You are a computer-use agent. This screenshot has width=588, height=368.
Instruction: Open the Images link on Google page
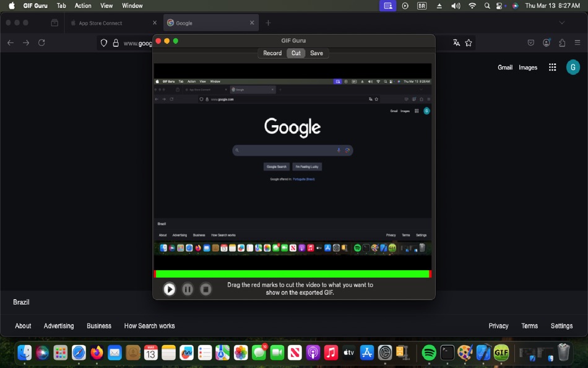click(x=528, y=68)
